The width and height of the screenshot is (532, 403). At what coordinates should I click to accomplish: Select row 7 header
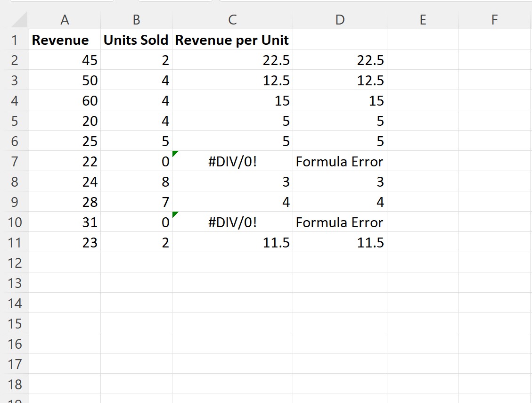[14, 161]
